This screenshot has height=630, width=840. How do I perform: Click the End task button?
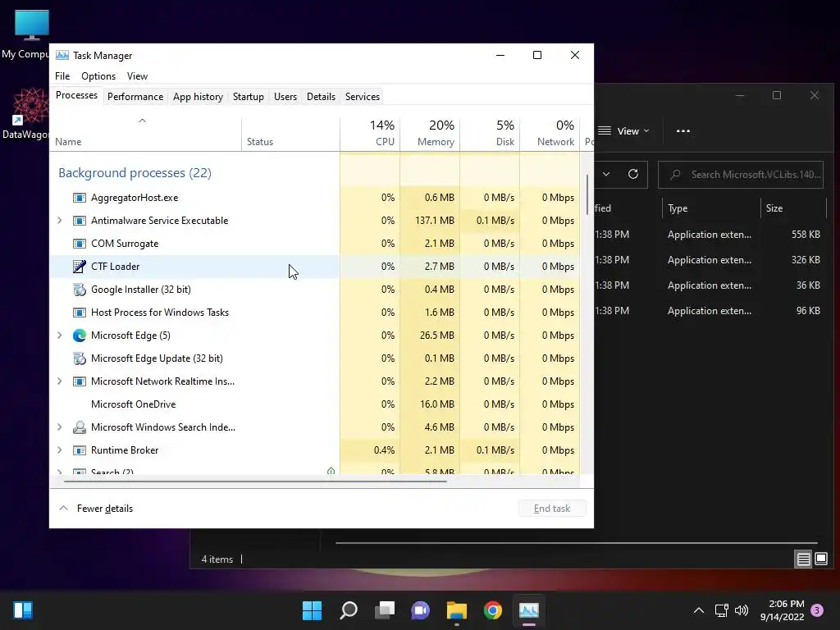pos(552,509)
